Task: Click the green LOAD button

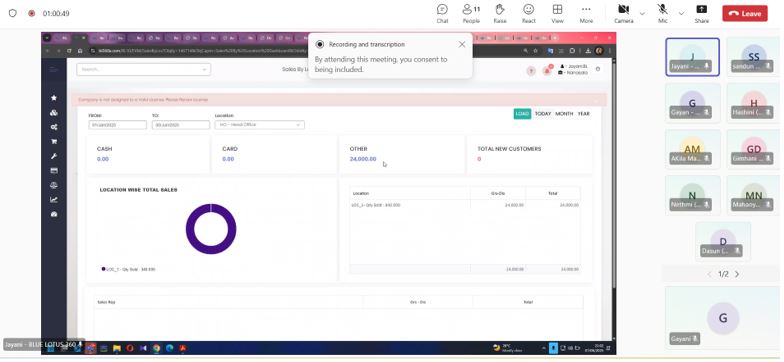Action: coord(522,114)
